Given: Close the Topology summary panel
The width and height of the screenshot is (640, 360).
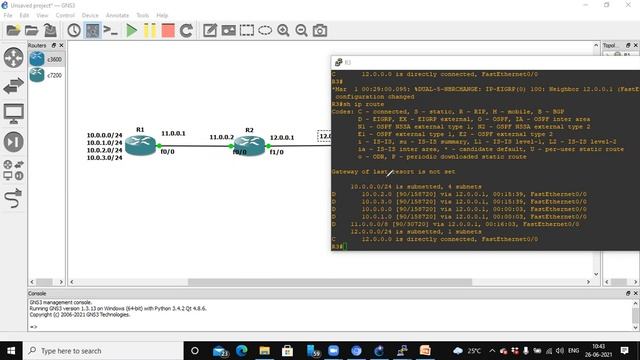Looking at the screenshot, I should tap(636, 45).
